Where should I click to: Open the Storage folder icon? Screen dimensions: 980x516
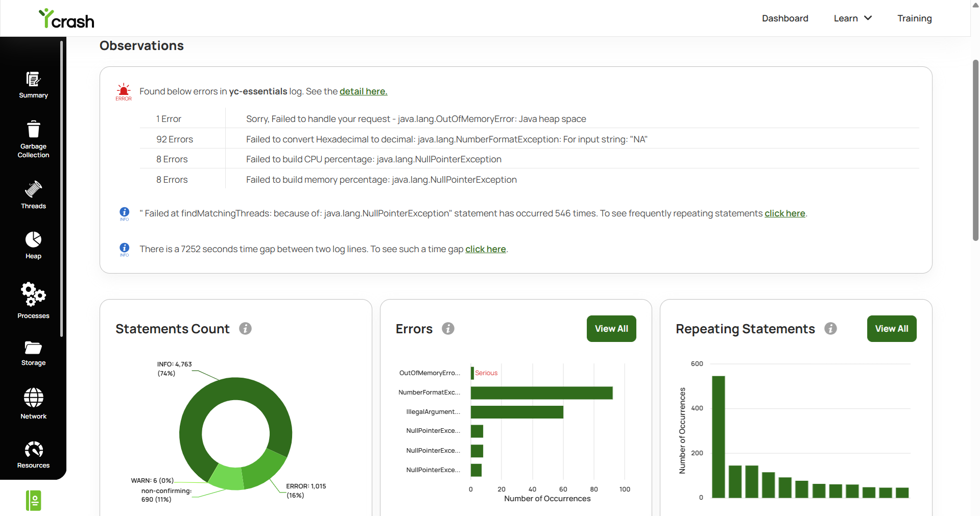coord(33,348)
